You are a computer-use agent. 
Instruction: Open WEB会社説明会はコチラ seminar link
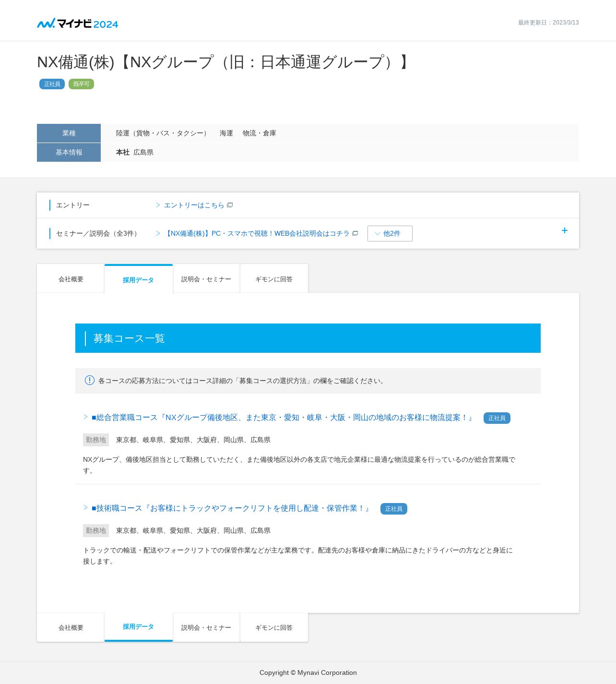coord(257,233)
